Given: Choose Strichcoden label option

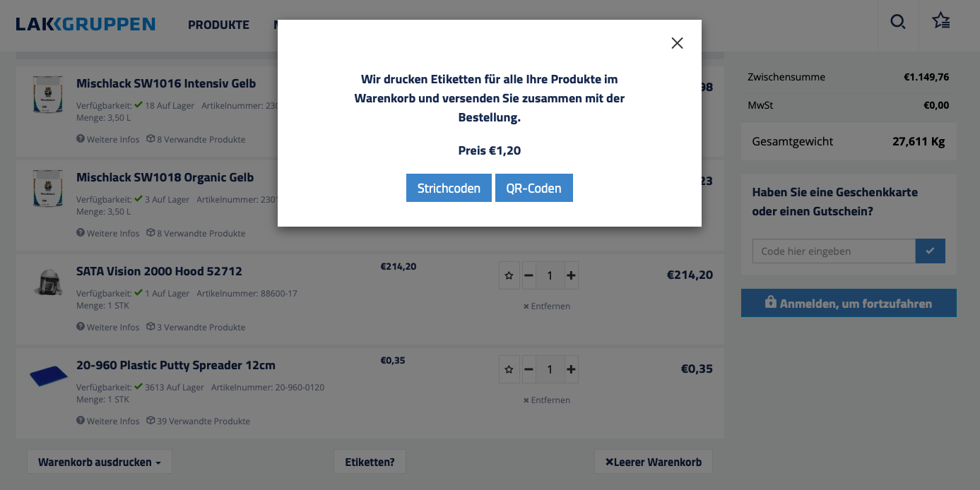Looking at the screenshot, I should [x=449, y=189].
